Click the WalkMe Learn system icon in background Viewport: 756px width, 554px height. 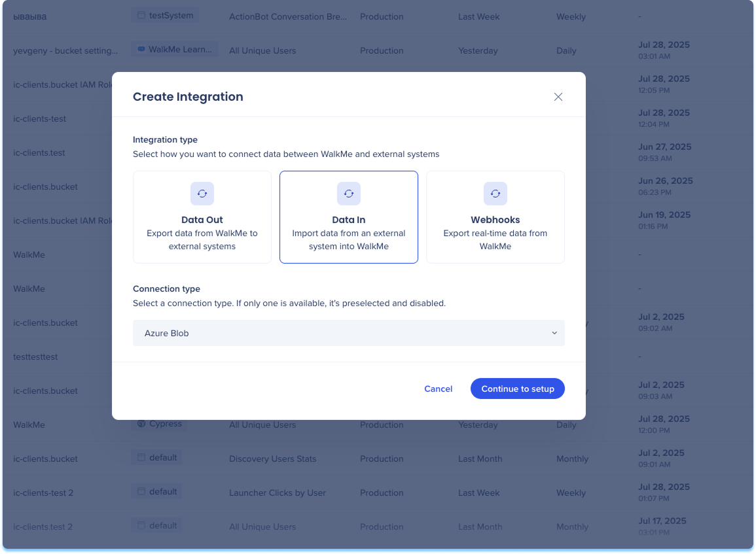point(141,49)
